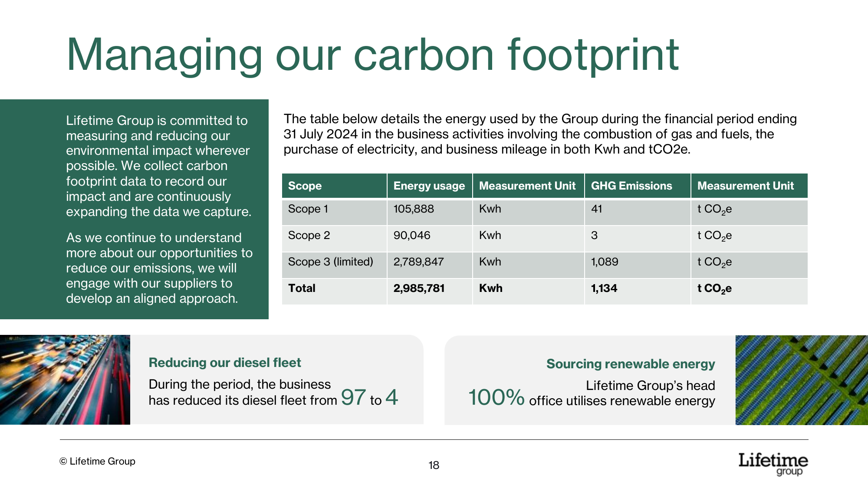Viewport: 868px width, 488px height.
Task: Click the 'GHG Emissions' column header
Action: 631,186
